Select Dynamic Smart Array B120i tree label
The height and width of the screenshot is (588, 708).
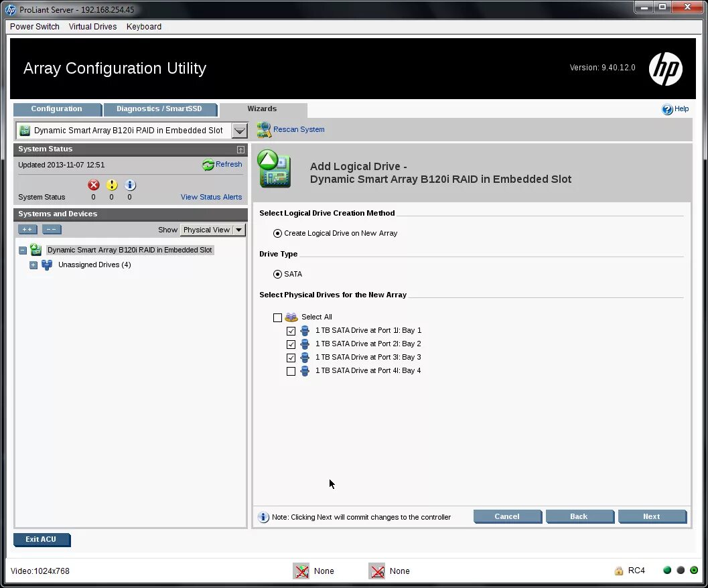[x=129, y=250]
